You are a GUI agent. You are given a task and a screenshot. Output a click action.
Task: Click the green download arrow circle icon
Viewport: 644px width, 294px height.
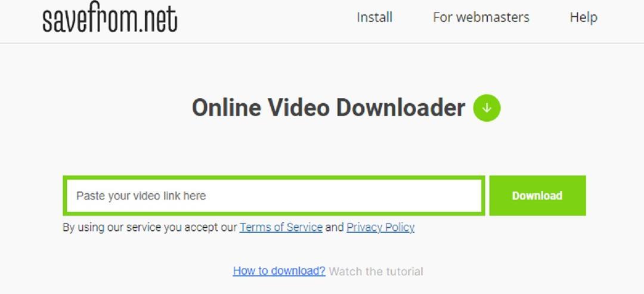pos(487,108)
